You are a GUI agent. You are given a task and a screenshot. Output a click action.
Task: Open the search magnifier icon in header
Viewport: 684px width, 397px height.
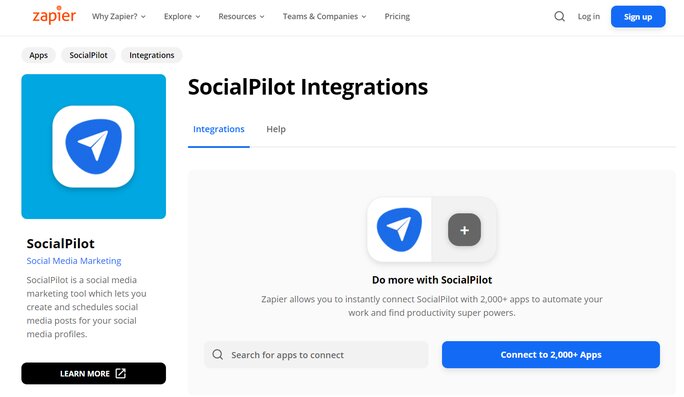pyautogui.click(x=559, y=17)
